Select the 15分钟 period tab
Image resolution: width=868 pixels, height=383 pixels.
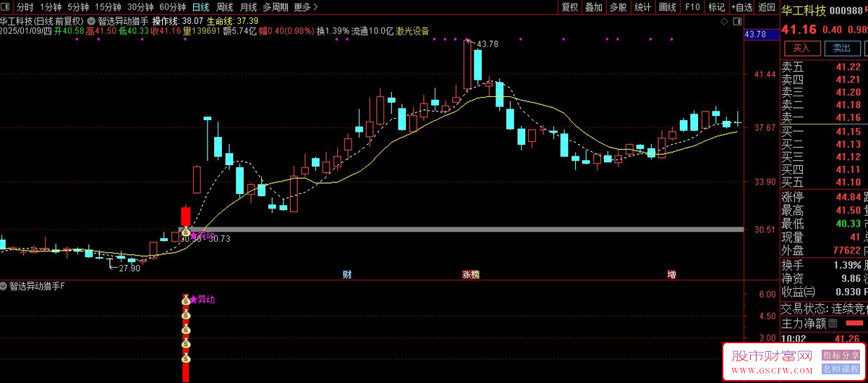pos(109,7)
